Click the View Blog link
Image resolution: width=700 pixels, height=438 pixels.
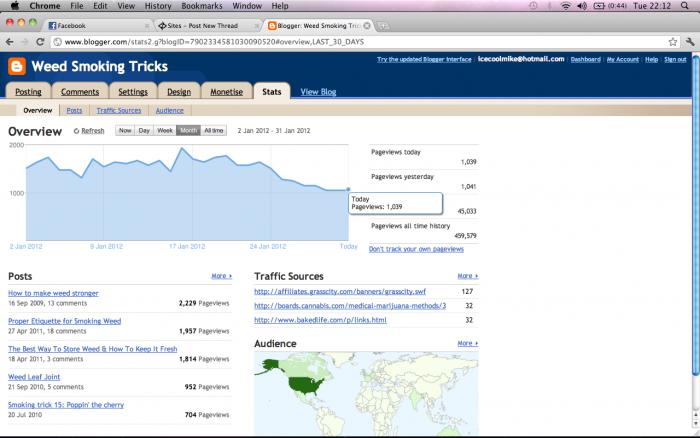pos(318,92)
